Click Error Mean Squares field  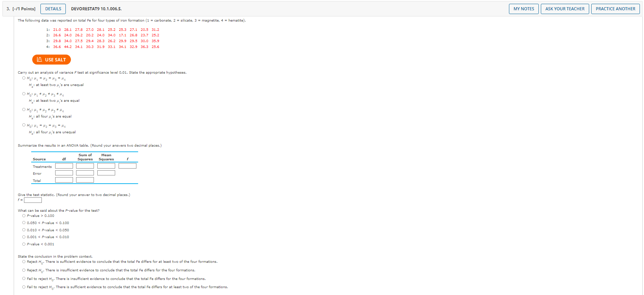pos(106,173)
